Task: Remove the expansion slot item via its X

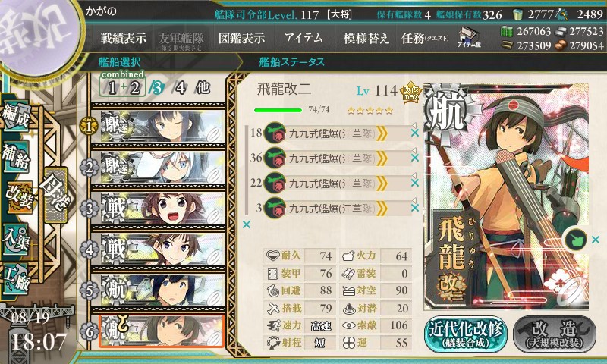Action: tap(596, 240)
